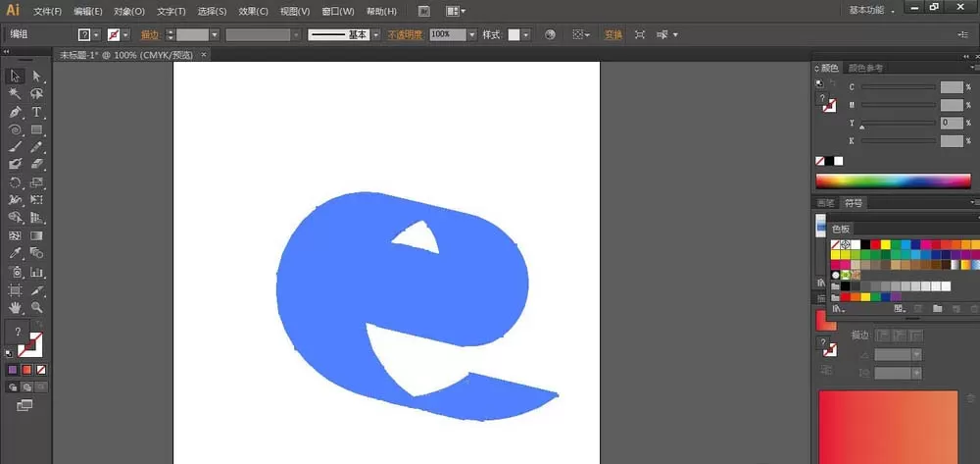The image size is (980, 464).
Task: Open the 对象(O) menu
Action: (x=129, y=11)
